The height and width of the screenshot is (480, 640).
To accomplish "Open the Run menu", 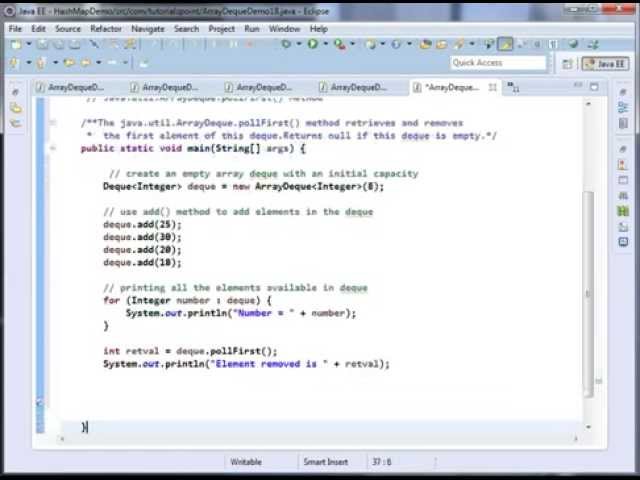I will (252, 29).
